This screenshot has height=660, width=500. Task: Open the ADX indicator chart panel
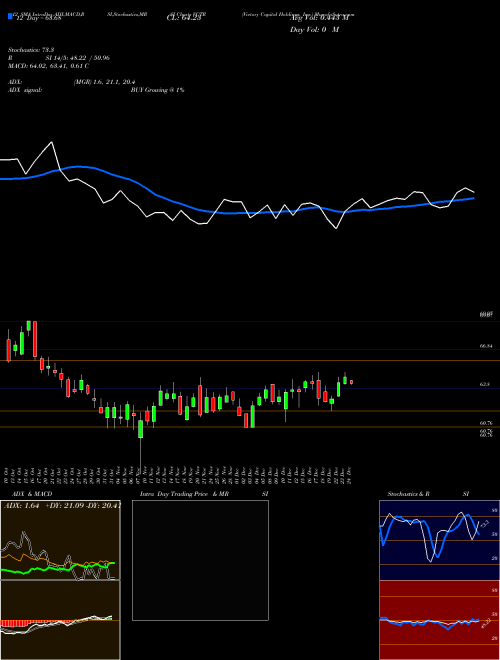[60, 540]
